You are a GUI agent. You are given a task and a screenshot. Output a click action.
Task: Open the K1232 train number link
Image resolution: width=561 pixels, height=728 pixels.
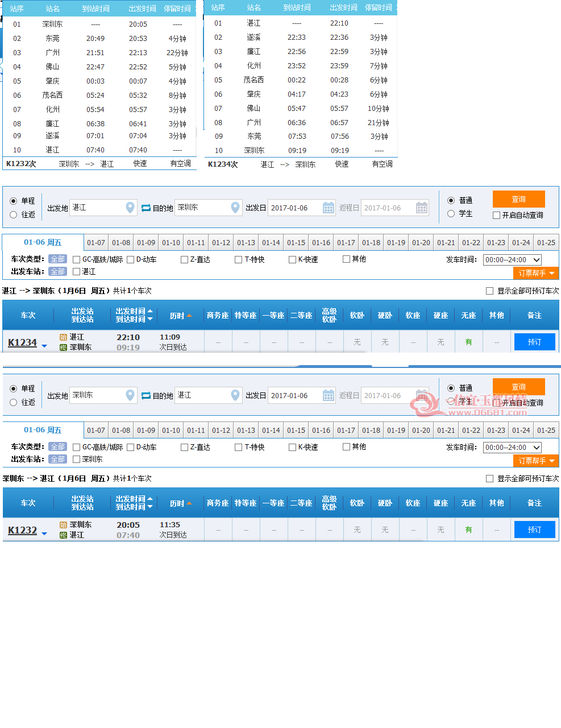22,531
